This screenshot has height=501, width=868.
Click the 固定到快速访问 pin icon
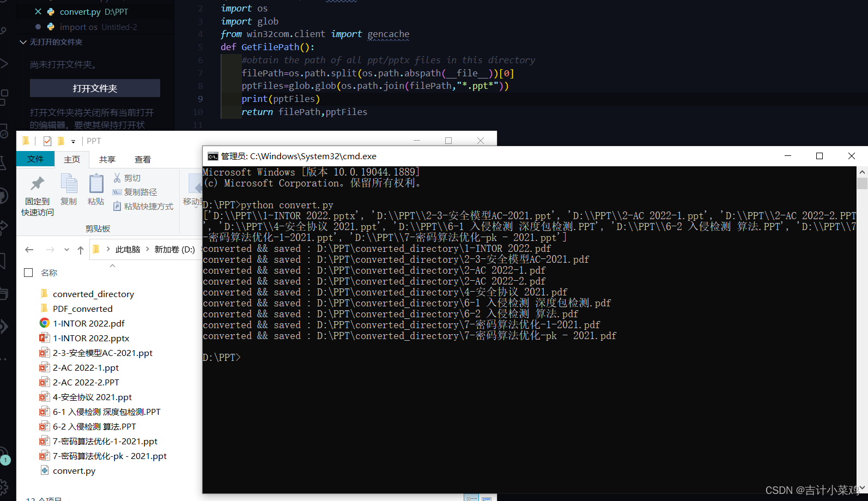[38, 184]
